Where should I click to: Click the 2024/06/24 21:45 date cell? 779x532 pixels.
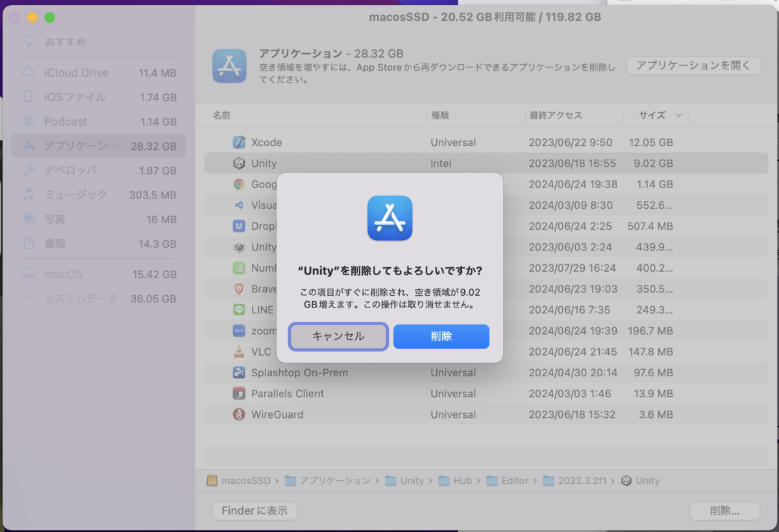[573, 352]
